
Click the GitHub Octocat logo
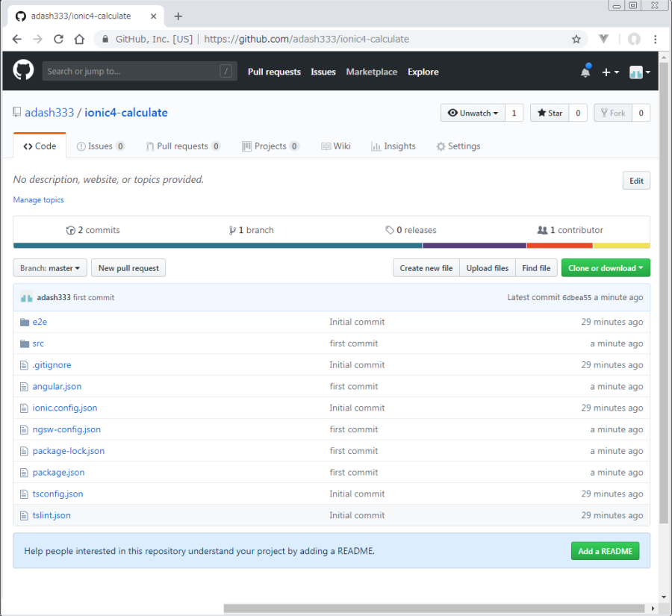23,71
